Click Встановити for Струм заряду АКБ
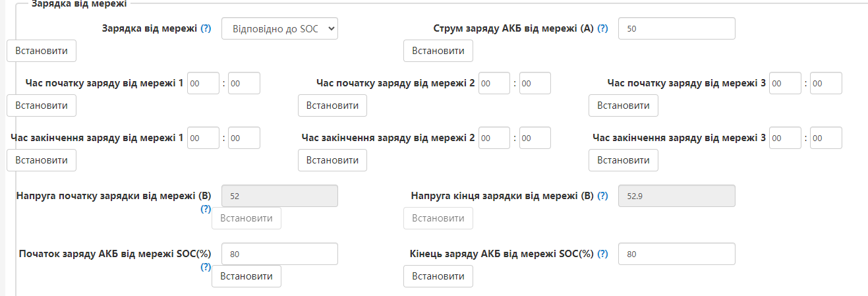Screen dimensions: 868x296 [438, 51]
